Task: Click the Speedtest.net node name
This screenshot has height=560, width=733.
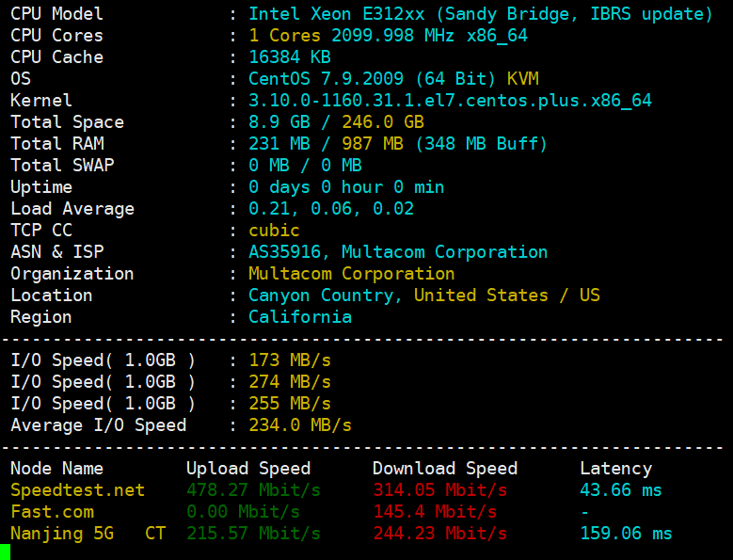Action: 77,490
